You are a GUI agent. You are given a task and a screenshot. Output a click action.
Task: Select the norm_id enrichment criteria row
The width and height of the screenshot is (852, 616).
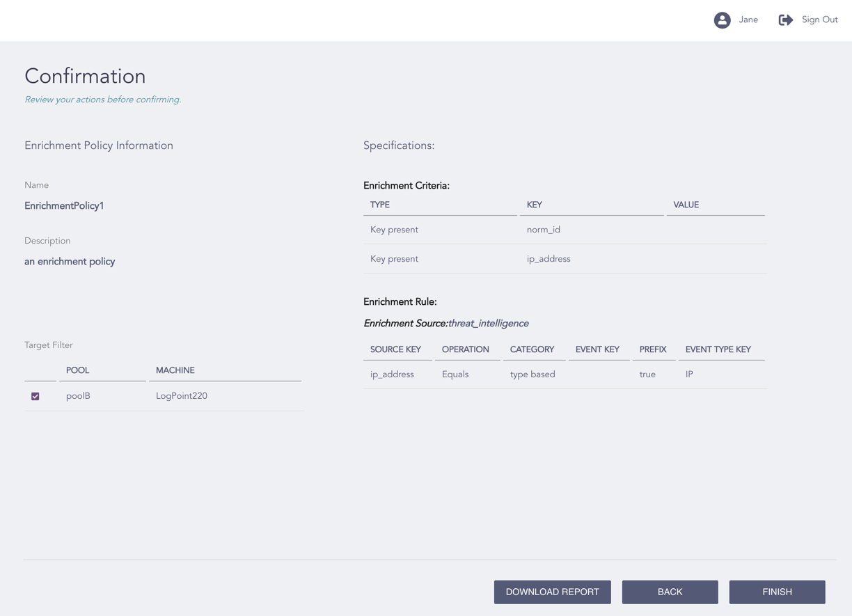pos(543,230)
